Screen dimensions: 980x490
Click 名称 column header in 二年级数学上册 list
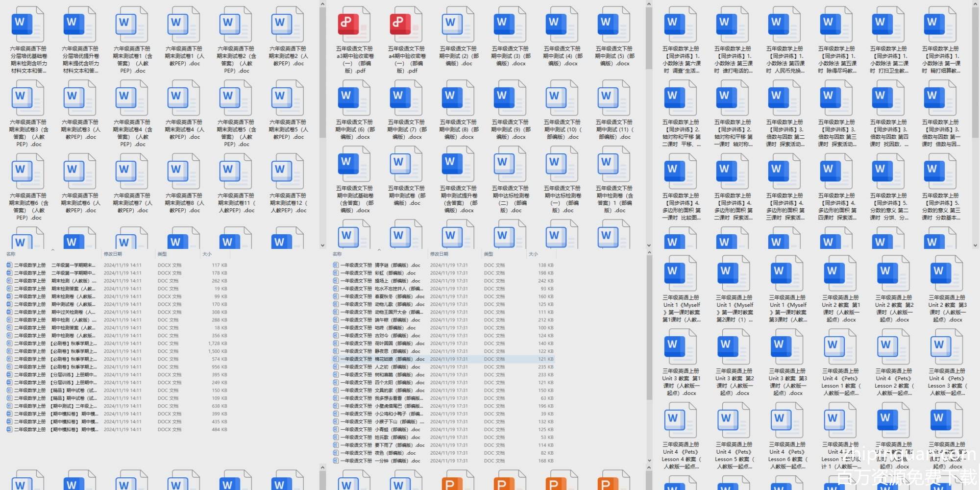tap(11, 254)
